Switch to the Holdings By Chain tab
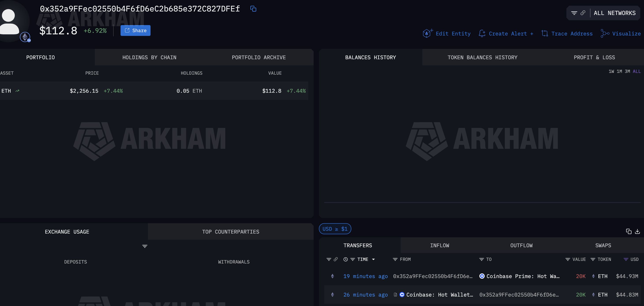Screen dimensions: 644x306 [x=149, y=57]
